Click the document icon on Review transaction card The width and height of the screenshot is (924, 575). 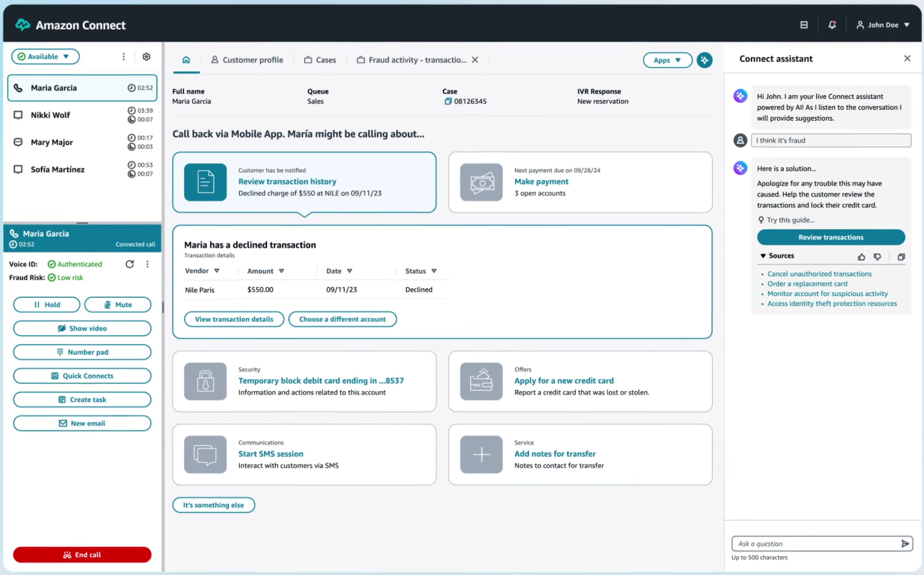206,182
